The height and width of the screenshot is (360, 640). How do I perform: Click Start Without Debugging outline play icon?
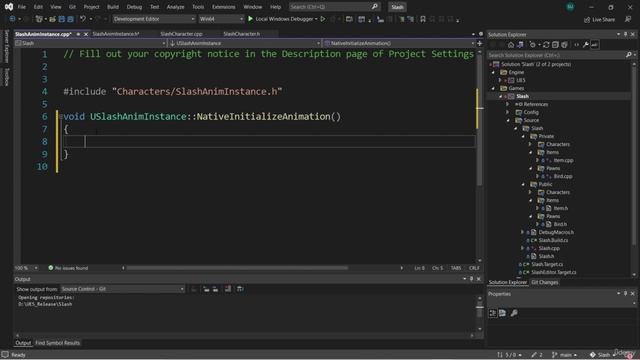coord(323,19)
